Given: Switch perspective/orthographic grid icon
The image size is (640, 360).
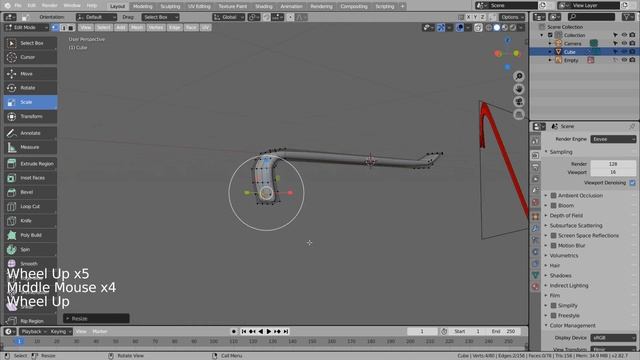Looking at the screenshot, I should tap(519, 114).
